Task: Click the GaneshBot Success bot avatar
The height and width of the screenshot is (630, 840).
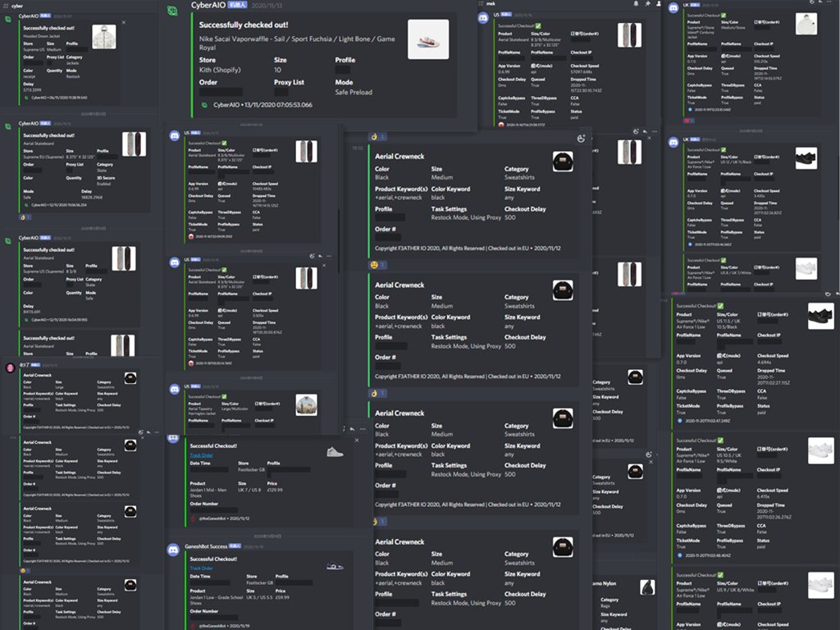Action: click(x=173, y=550)
